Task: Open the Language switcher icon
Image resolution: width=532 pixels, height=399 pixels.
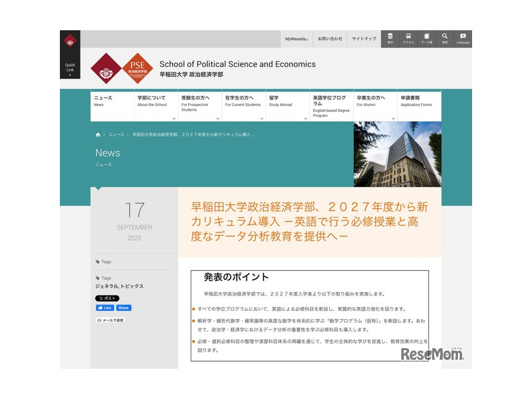Action: (463, 39)
